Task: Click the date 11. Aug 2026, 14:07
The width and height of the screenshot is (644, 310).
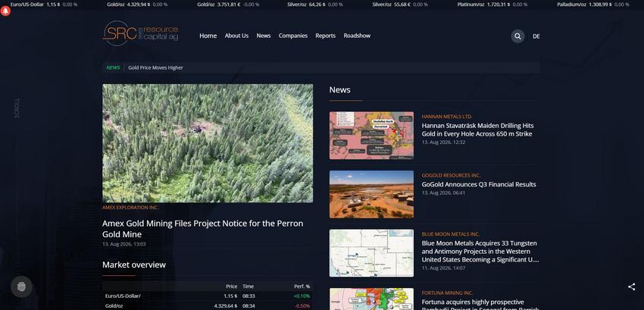Action: coord(443,268)
